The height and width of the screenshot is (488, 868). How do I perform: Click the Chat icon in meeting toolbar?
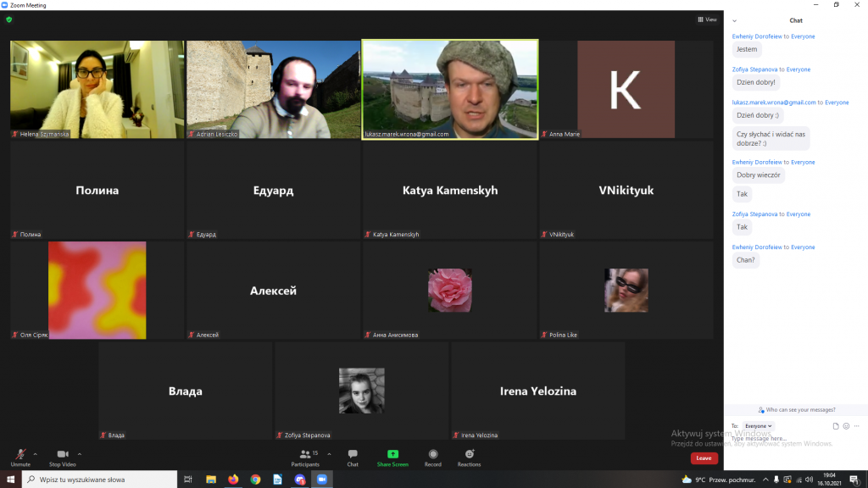[353, 457]
